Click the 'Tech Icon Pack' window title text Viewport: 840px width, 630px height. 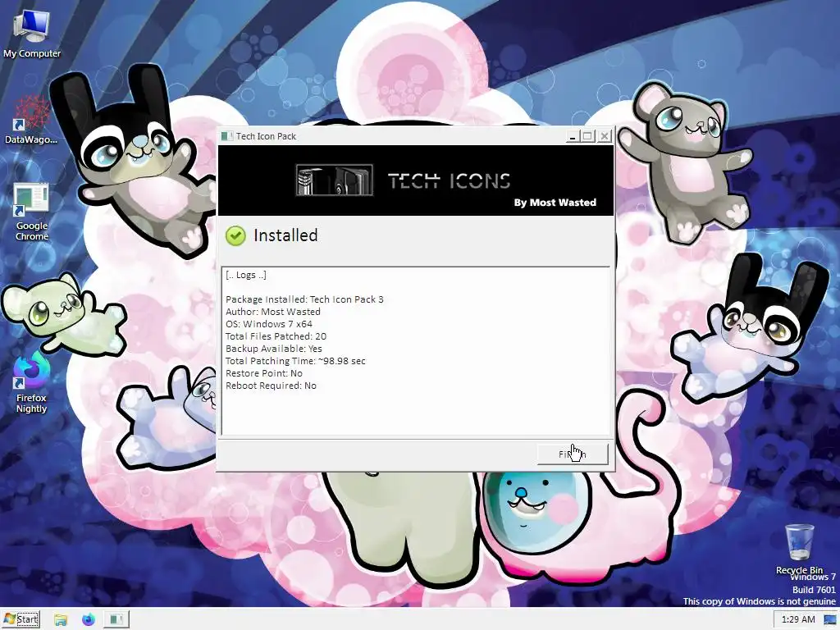tap(267, 136)
